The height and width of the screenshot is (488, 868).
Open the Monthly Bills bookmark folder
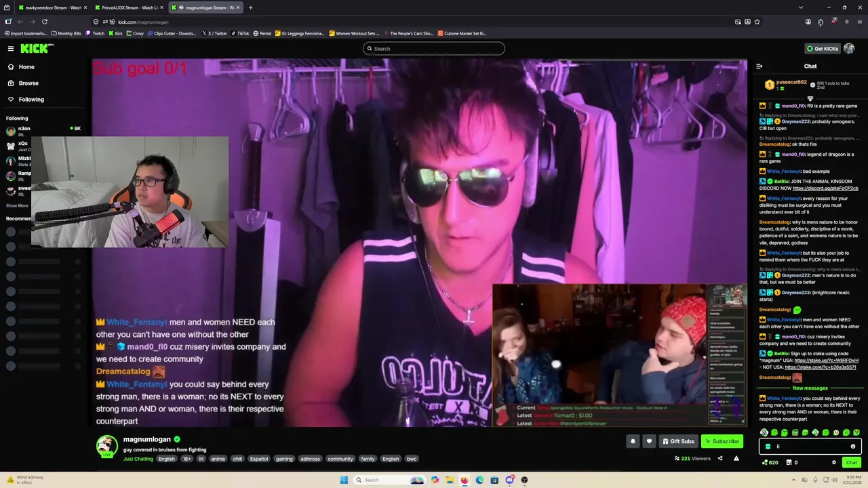pos(66,33)
